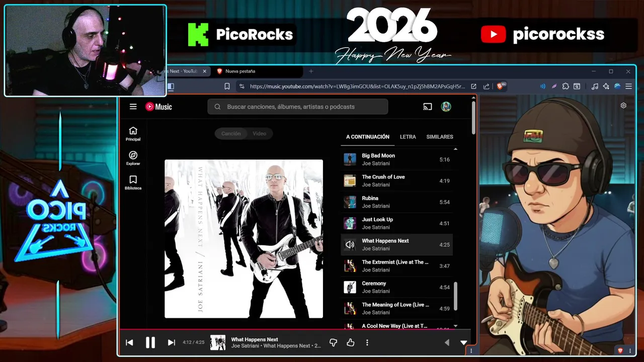Switch to Video mode
644x362 pixels.
[260, 133]
